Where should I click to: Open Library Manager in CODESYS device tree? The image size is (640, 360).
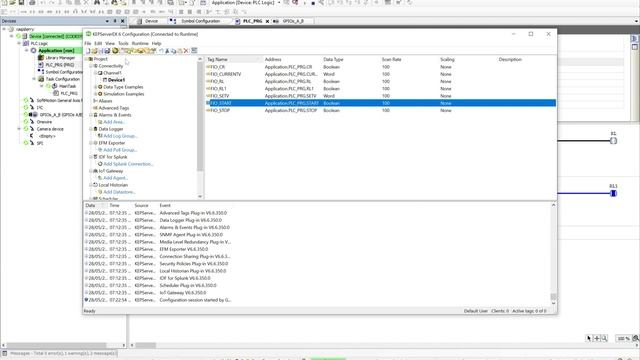pos(60,58)
